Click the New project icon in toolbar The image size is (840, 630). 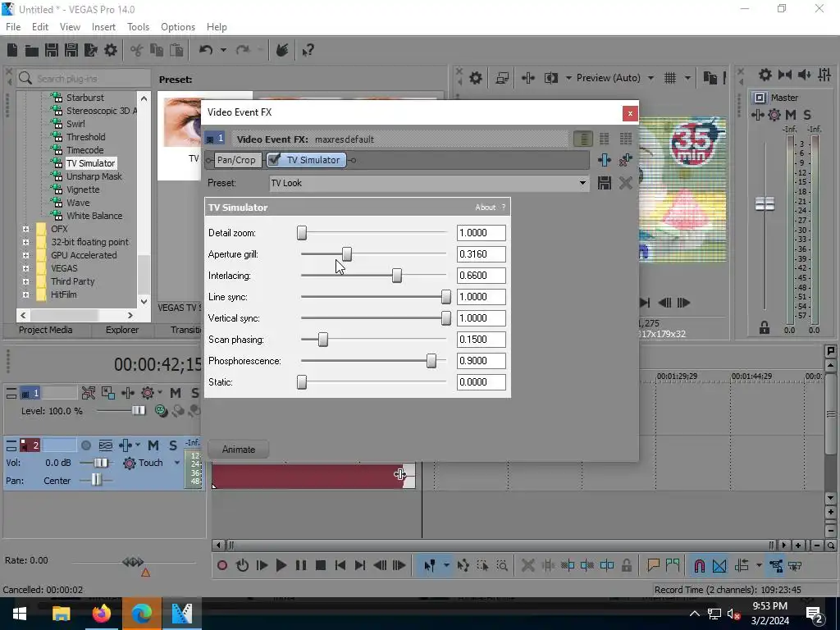[x=12, y=50]
